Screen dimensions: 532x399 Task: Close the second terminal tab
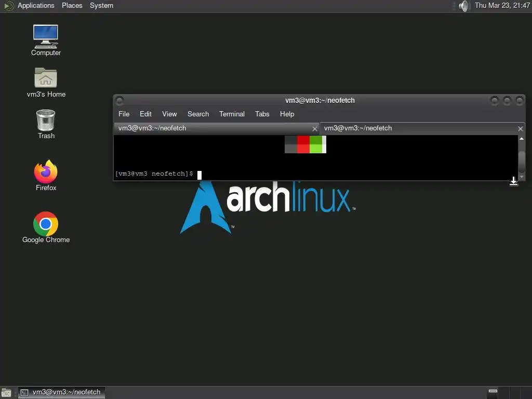(x=521, y=129)
